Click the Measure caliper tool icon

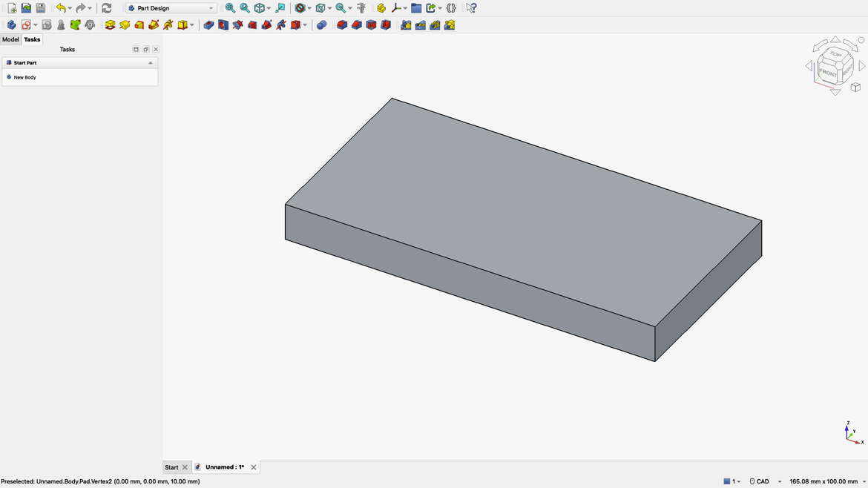[361, 8]
